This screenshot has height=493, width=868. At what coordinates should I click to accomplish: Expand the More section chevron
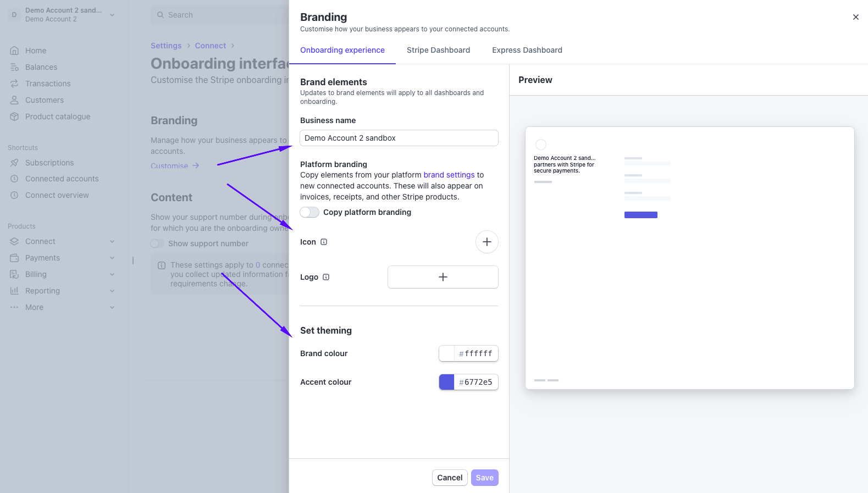coord(112,307)
